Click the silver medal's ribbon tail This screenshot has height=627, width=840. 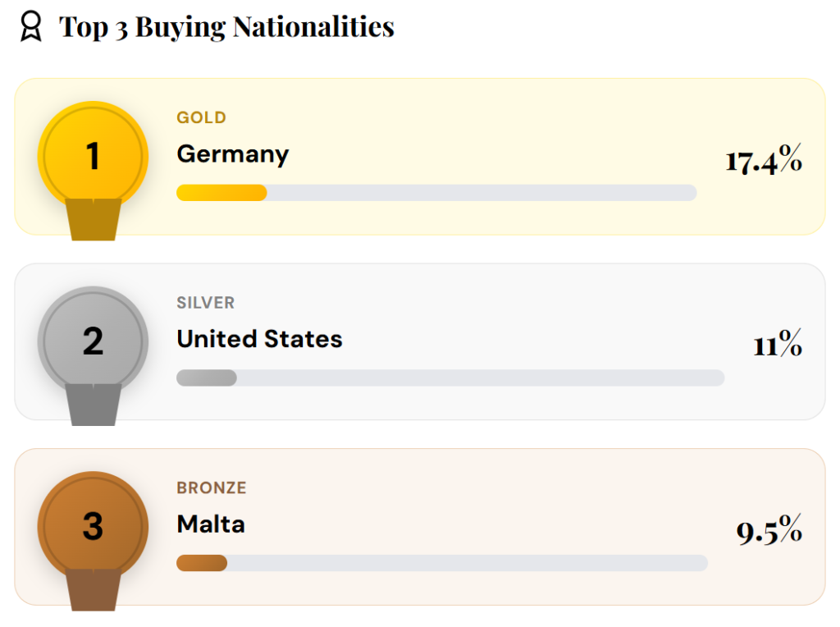94,405
